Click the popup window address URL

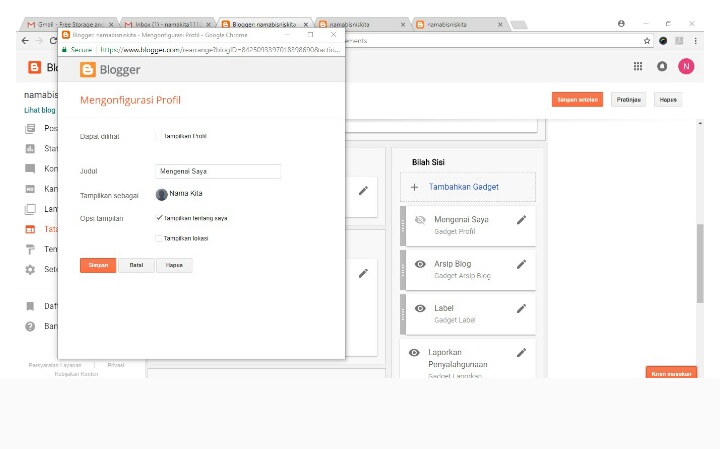(220, 50)
